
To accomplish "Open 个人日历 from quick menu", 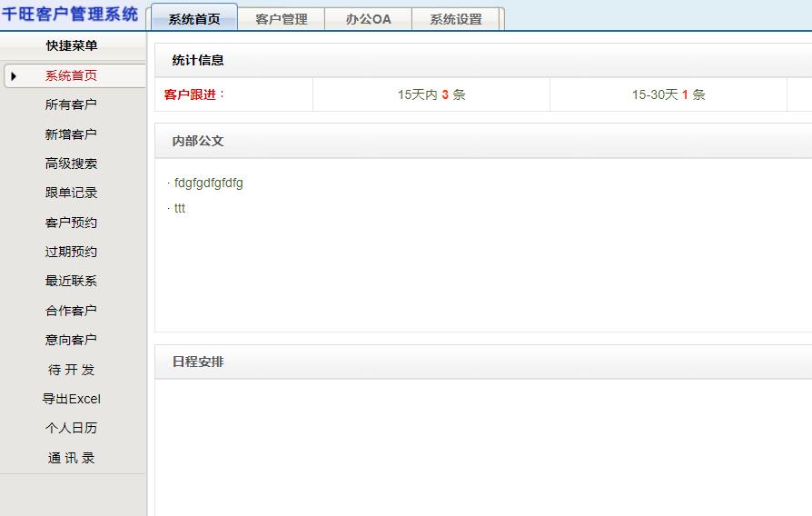I will point(71,428).
